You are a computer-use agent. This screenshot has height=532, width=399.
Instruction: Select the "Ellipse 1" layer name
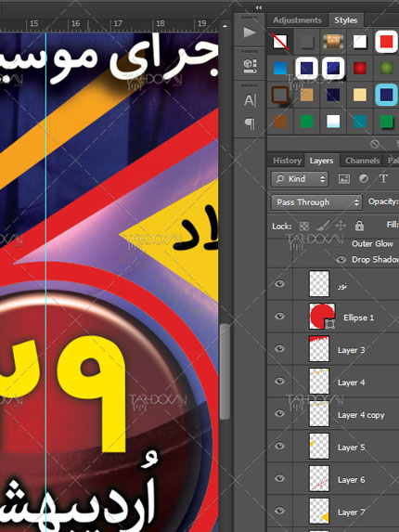359,318
